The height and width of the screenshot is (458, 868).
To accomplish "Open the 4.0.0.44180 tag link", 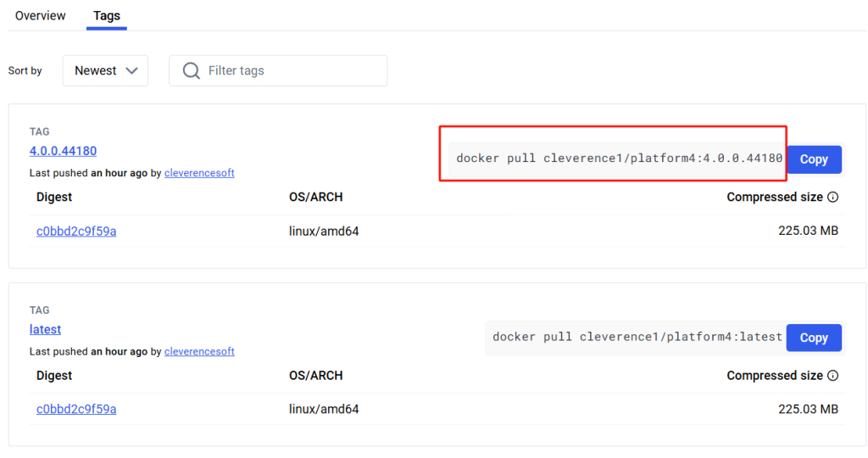I will tap(63, 151).
